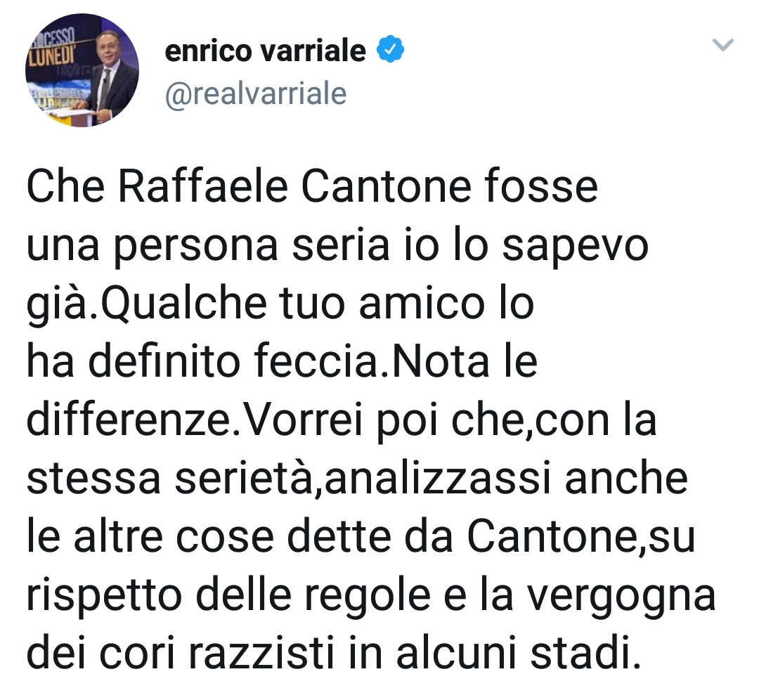Open enrico varriale's profile picture

(x=82, y=70)
